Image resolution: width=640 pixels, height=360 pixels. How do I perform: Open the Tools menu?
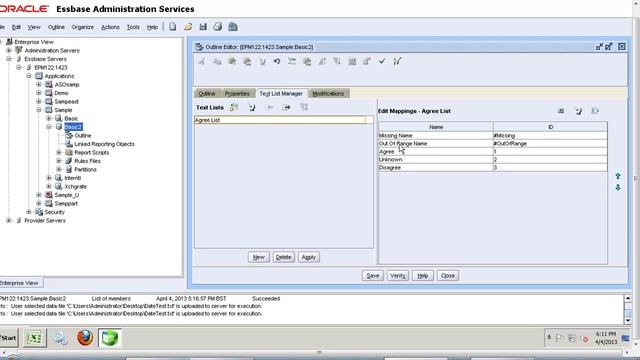133,27
